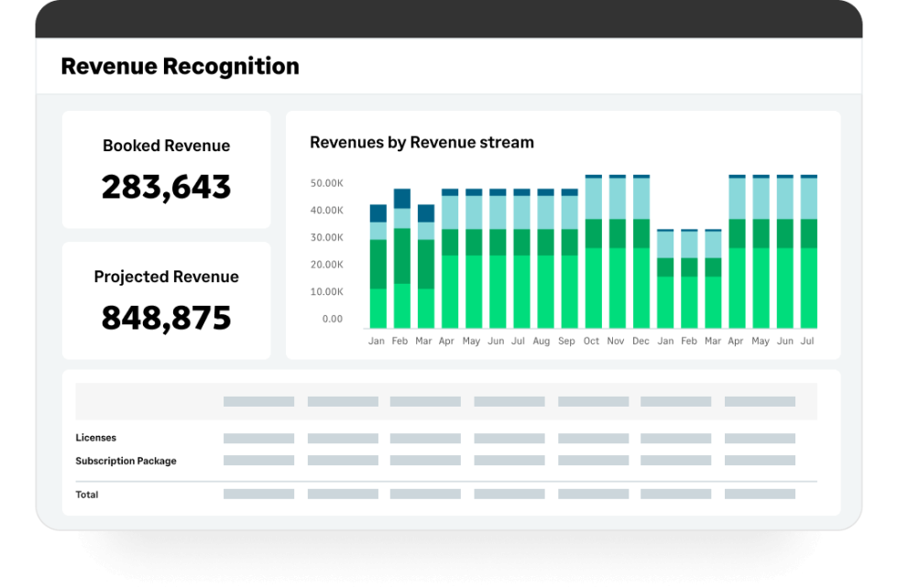The image size is (898, 588).
Task: Click the Revenues by Revenue stream chart title
Action: click(422, 143)
